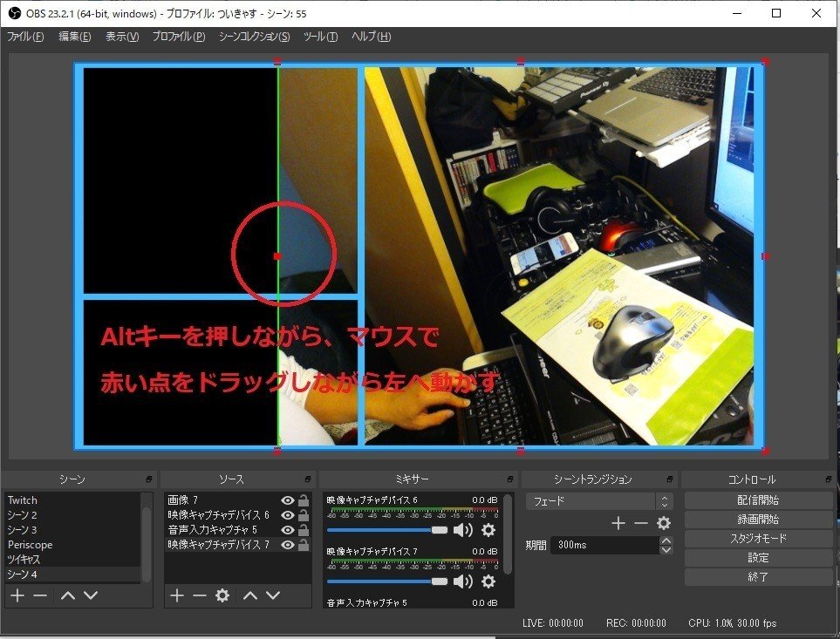Open the 編集 menu
This screenshot has width=840, height=639.
tap(72, 37)
